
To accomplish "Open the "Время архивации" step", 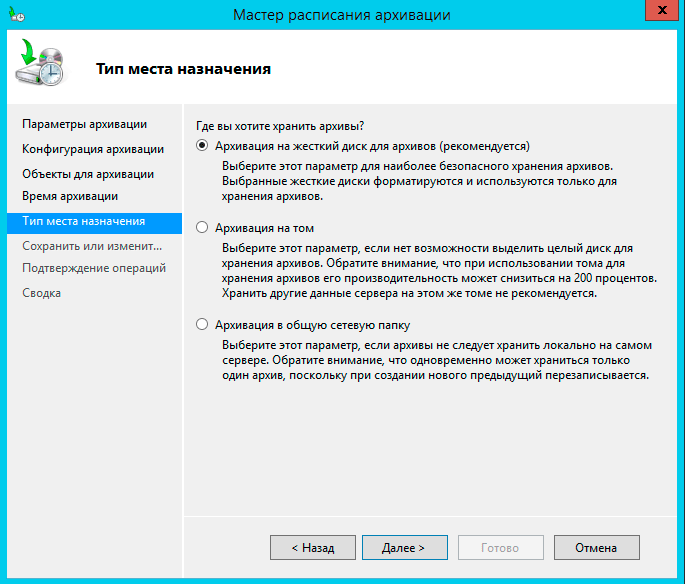I will coord(70,197).
